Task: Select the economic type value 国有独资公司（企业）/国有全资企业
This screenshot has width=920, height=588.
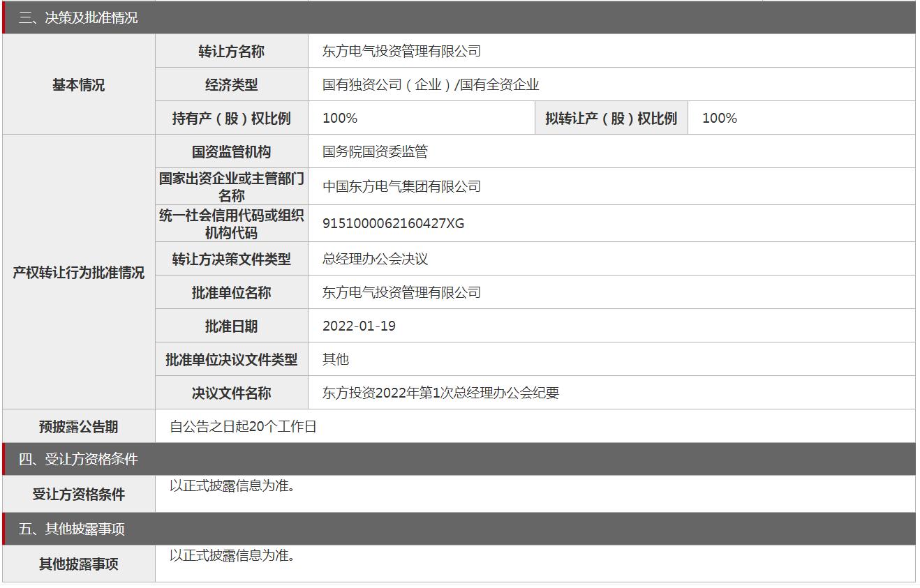Action: [431, 84]
